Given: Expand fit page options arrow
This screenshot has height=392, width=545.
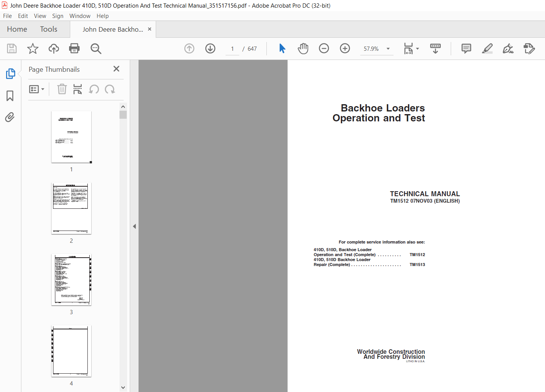Looking at the screenshot, I should pos(418,48).
